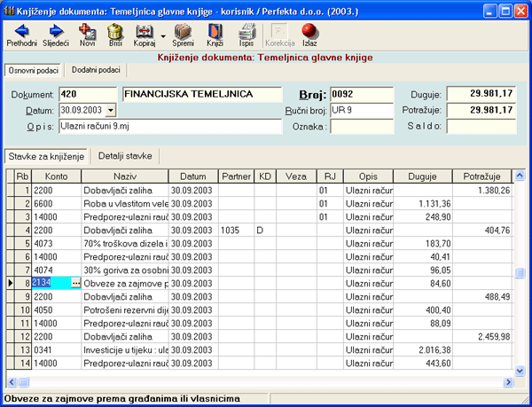The height and width of the screenshot is (407, 532).
Task: Select konto 0341 Investicije u tijeku row
Action: (x=57, y=350)
